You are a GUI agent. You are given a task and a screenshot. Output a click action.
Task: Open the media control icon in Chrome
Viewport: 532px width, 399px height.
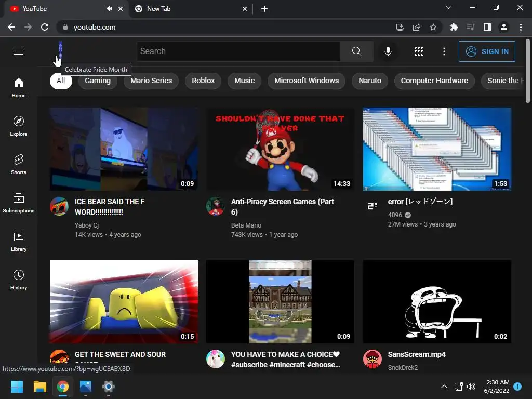pyautogui.click(x=470, y=27)
